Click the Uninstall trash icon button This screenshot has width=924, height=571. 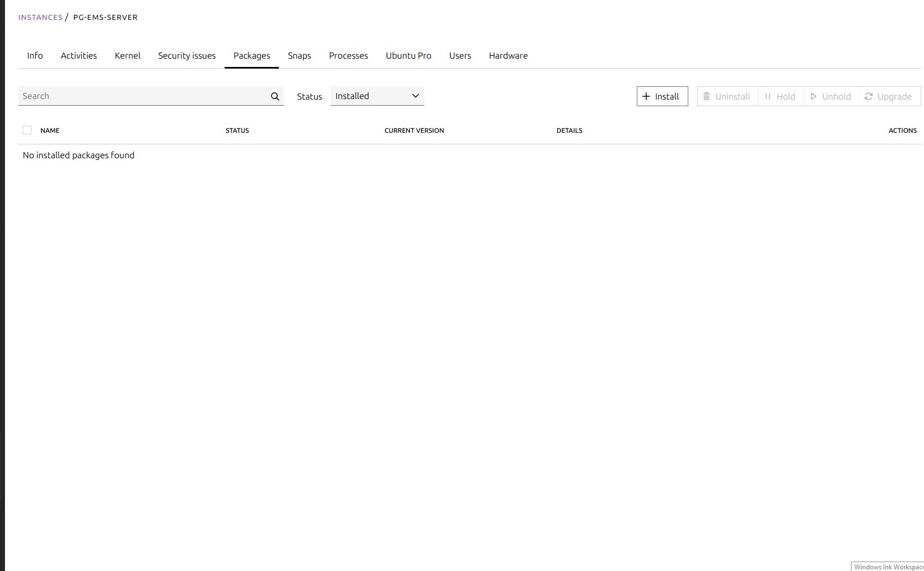point(727,96)
